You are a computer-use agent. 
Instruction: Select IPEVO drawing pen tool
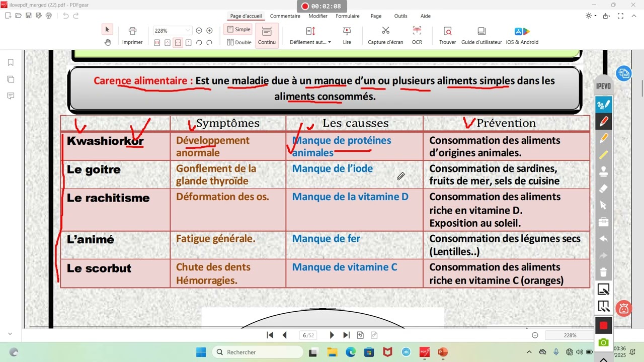point(603,105)
